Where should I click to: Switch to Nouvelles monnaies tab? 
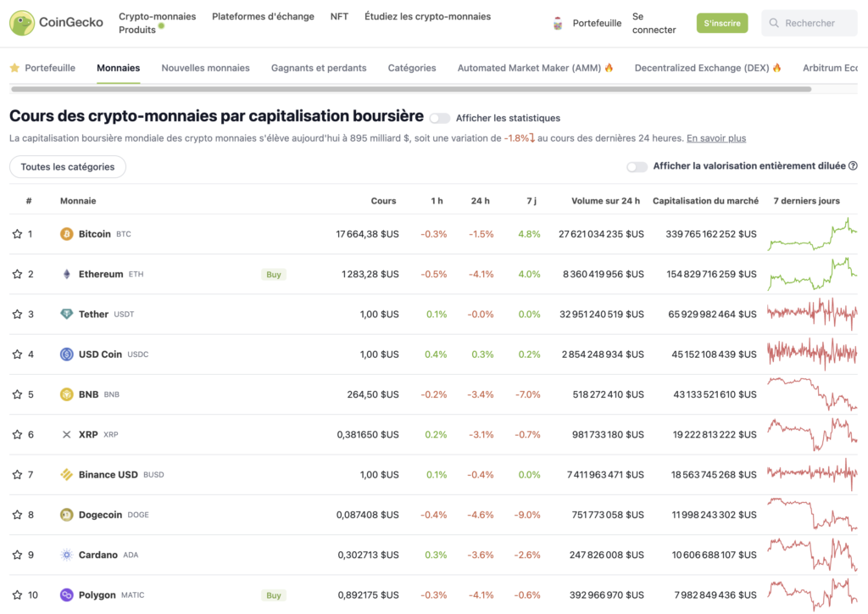(x=205, y=68)
